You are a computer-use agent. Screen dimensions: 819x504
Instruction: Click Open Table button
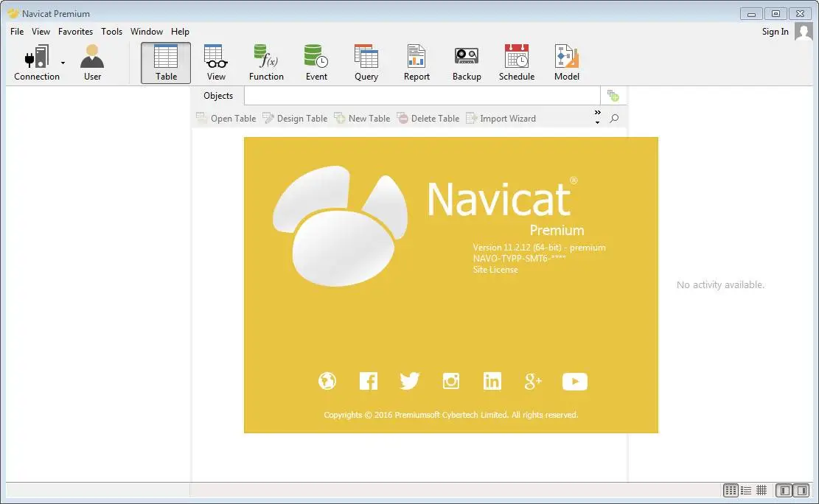click(x=226, y=119)
